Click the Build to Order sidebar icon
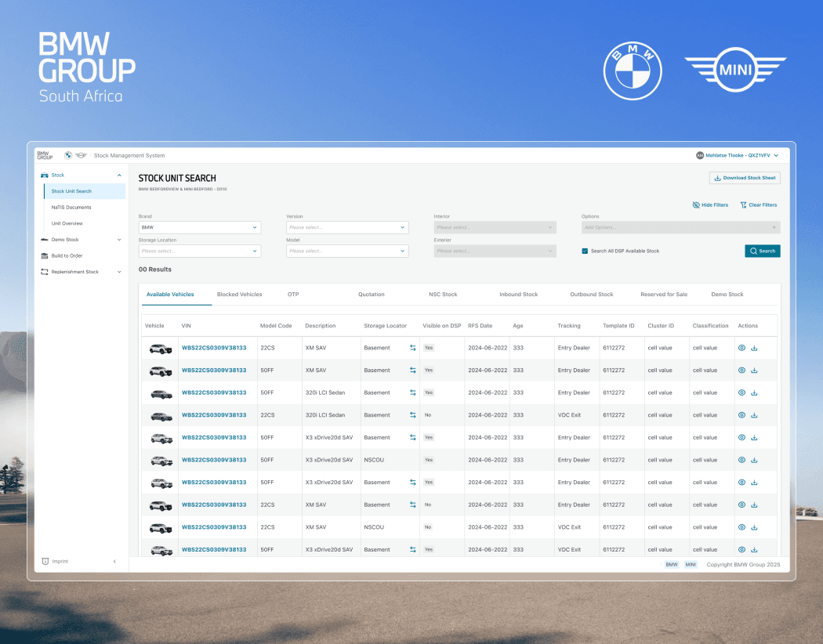 (45, 256)
